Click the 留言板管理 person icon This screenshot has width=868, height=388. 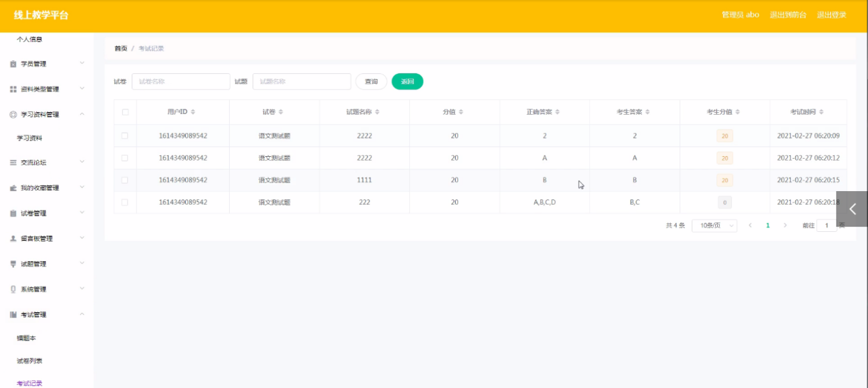click(13, 238)
